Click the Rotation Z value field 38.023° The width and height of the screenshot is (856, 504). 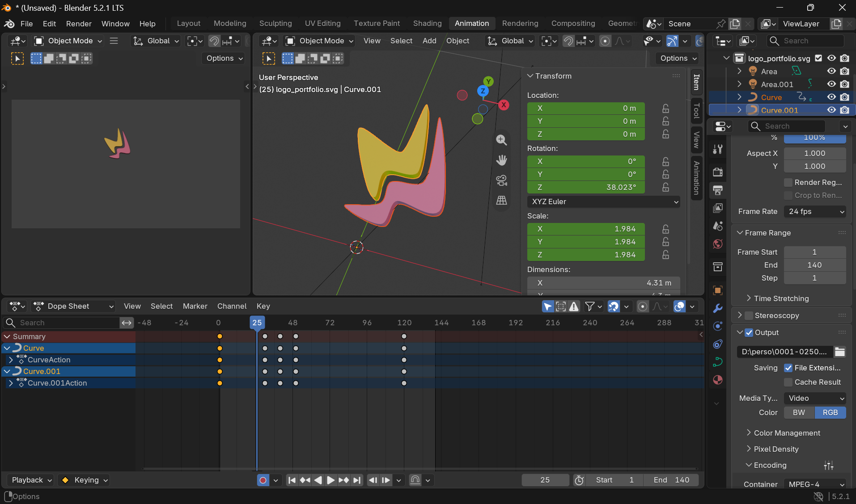pyautogui.click(x=586, y=187)
